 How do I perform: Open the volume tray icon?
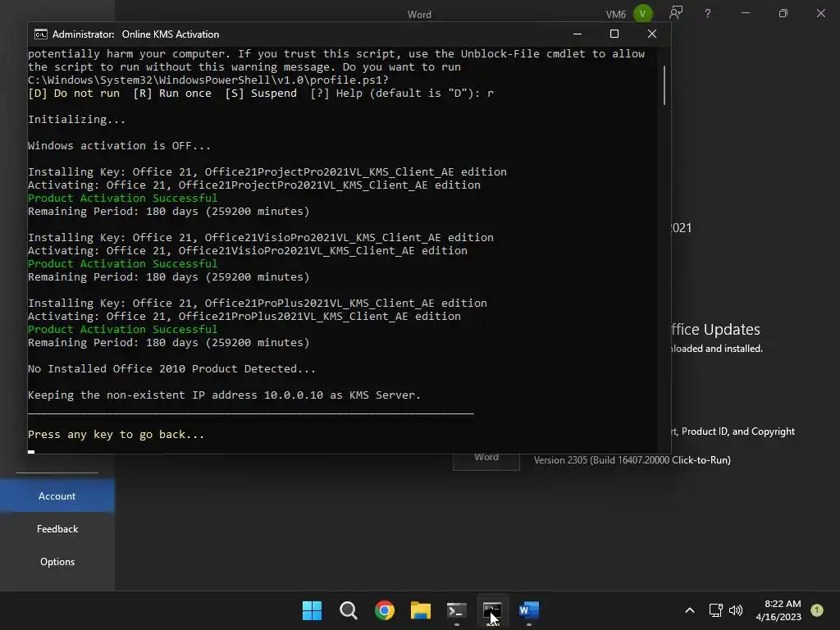[x=736, y=610]
